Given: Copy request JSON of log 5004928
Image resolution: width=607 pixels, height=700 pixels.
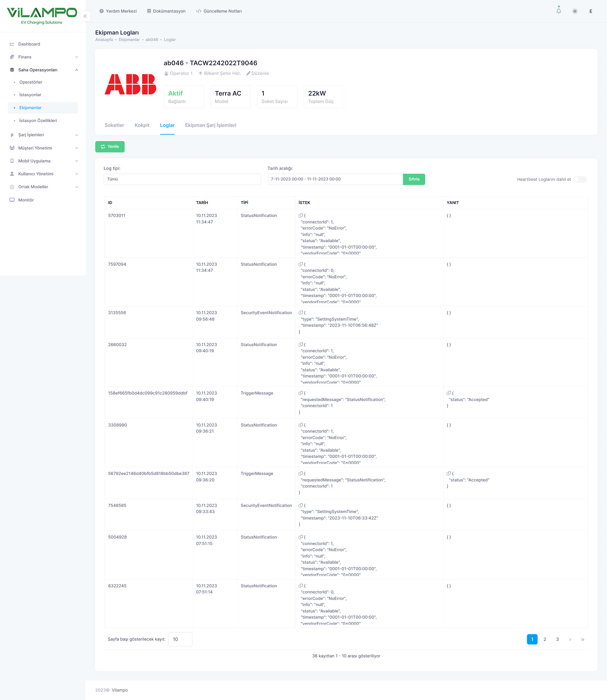Looking at the screenshot, I should (x=300, y=537).
